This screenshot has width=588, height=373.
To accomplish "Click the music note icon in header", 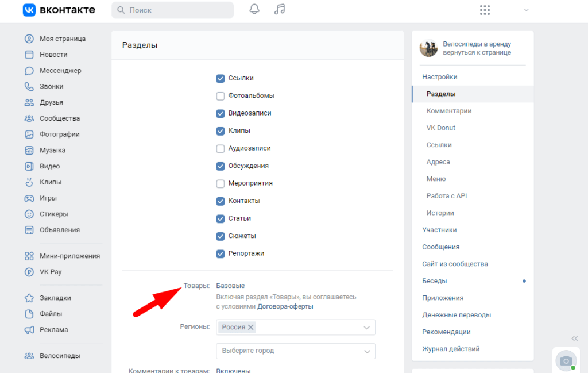I will point(280,10).
